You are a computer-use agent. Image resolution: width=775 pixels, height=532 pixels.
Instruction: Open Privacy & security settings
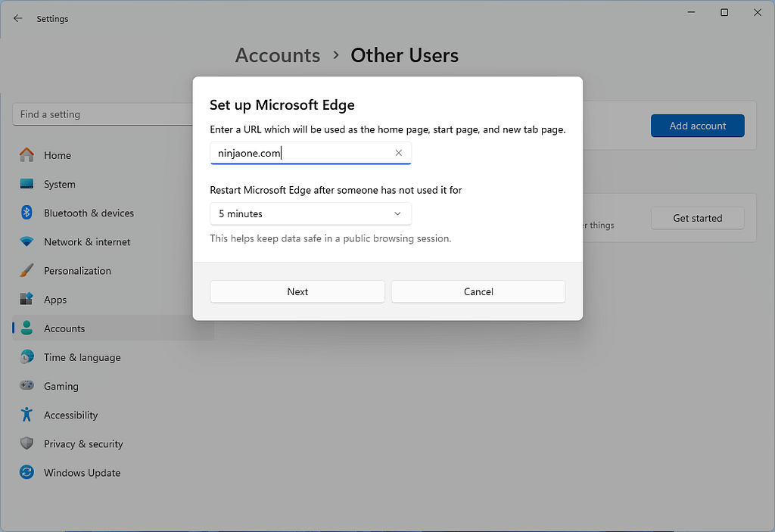pos(83,443)
